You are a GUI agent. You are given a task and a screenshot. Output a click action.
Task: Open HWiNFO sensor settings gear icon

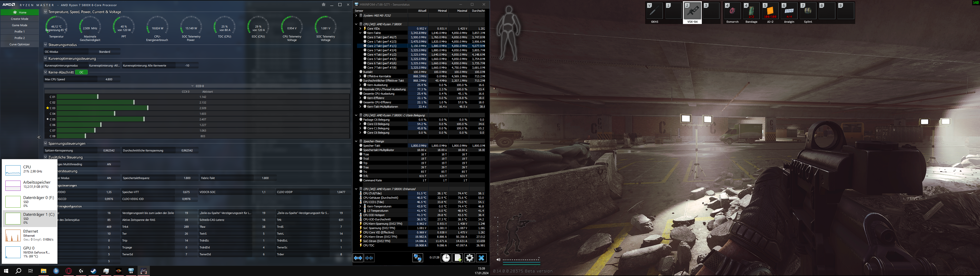point(470,258)
